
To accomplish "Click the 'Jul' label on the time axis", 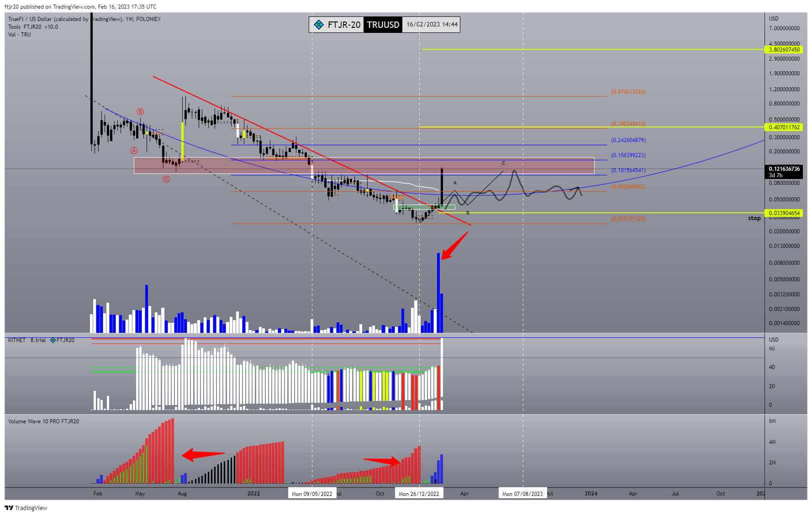I will click(675, 494).
